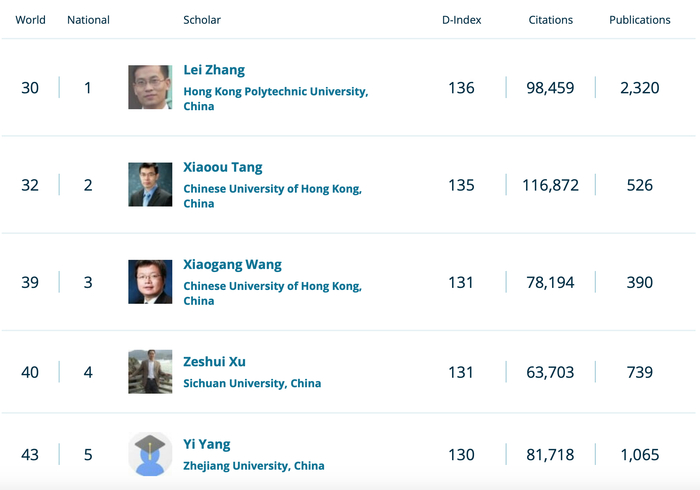Click Hong Kong Polytechnic University link
Screen dimensions: 700x490
tap(275, 92)
